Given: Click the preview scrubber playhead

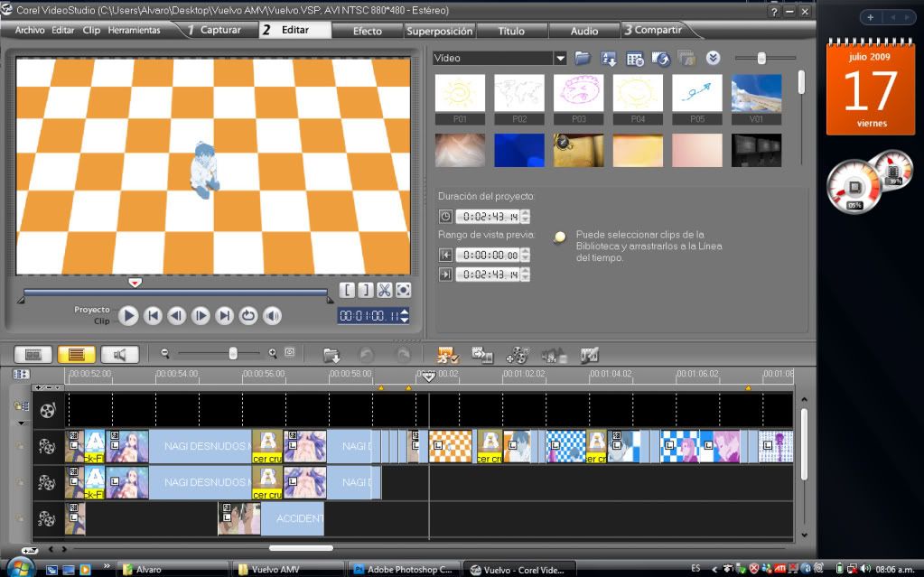Looking at the screenshot, I should click(x=135, y=283).
